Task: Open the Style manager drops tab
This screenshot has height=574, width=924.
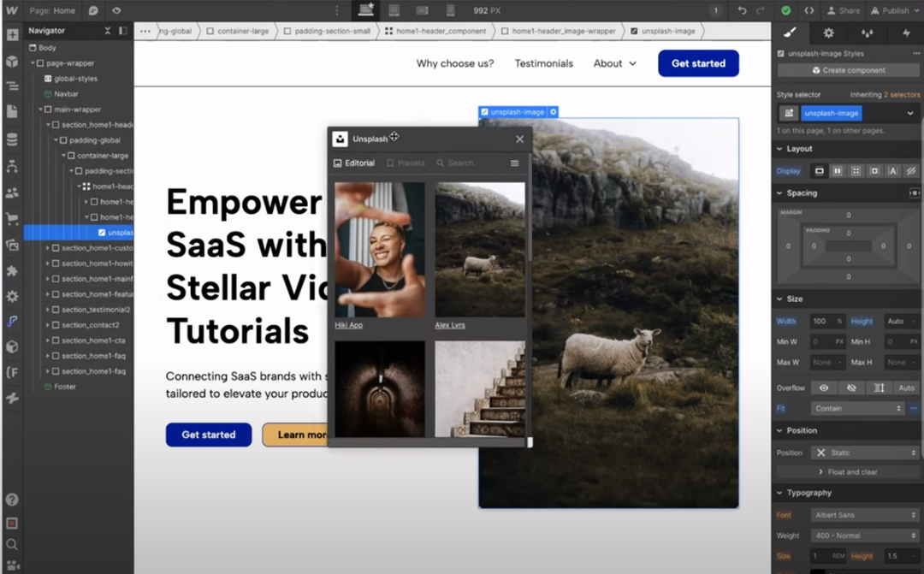Action: tap(867, 33)
